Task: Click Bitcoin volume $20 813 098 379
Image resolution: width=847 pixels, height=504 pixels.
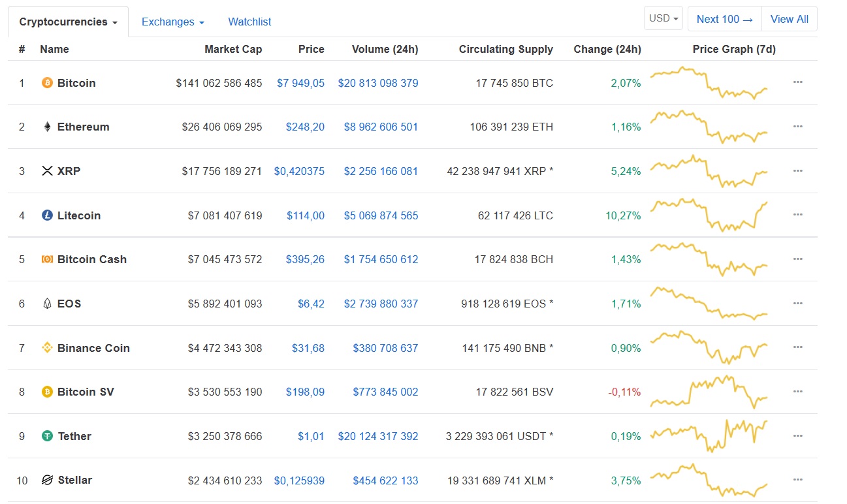Action: point(378,83)
